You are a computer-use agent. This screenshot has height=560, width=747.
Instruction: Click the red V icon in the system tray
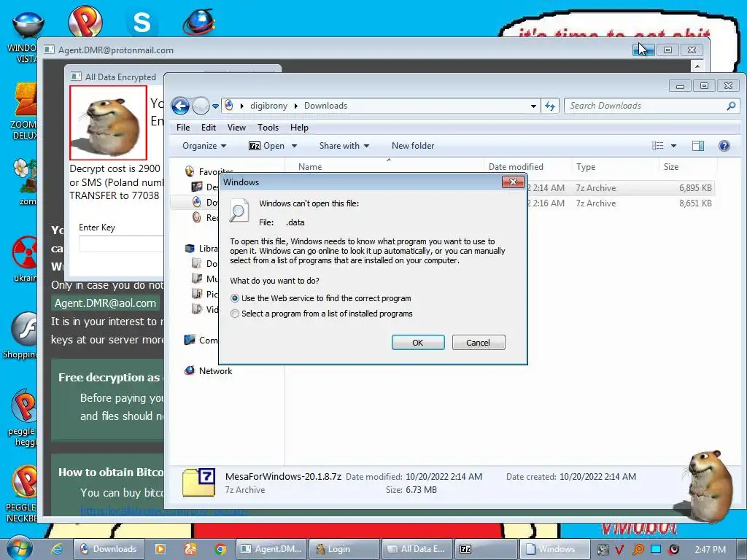point(619,550)
